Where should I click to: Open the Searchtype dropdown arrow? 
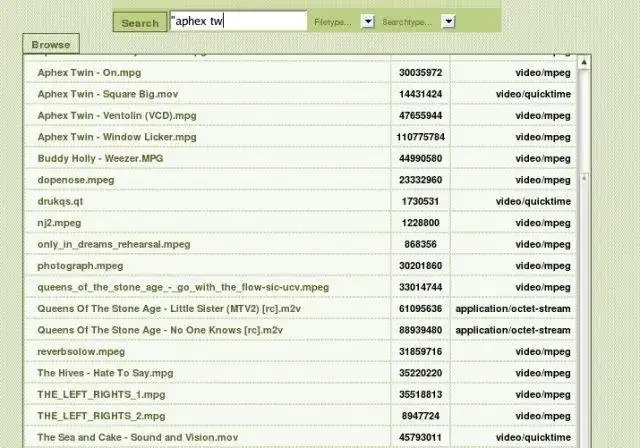[x=448, y=21]
